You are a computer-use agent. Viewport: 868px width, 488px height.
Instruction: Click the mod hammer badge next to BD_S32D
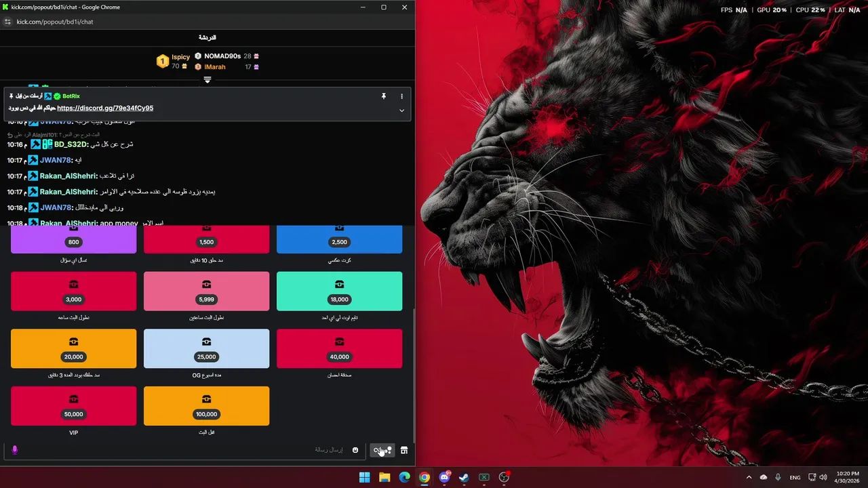[35, 144]
